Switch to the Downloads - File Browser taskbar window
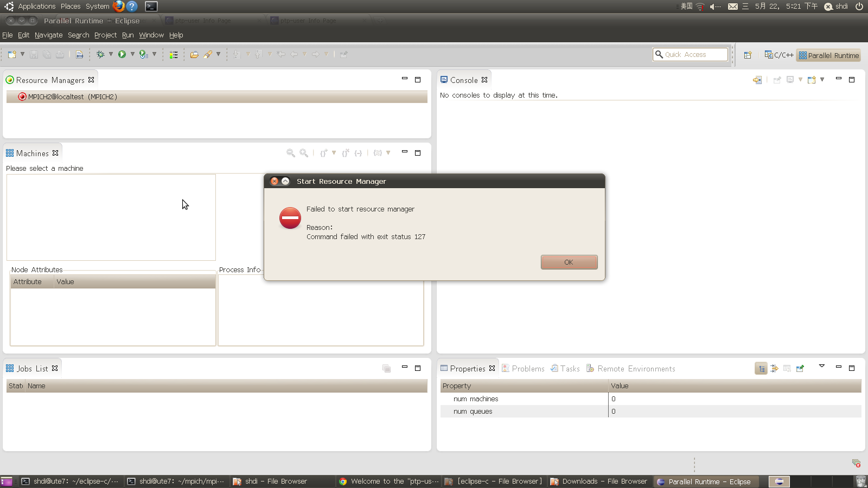The height and width of the screenshot is (488, 868). [599, 481]
